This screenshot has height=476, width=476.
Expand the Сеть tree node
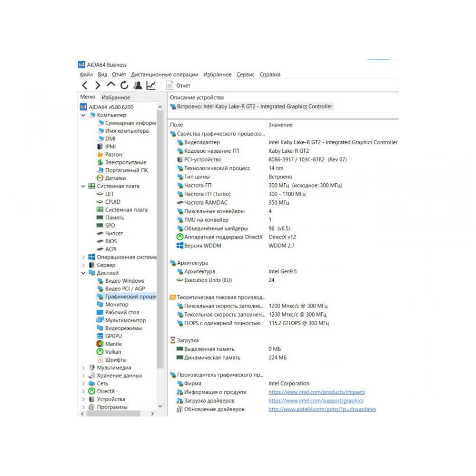click(83, 383)
